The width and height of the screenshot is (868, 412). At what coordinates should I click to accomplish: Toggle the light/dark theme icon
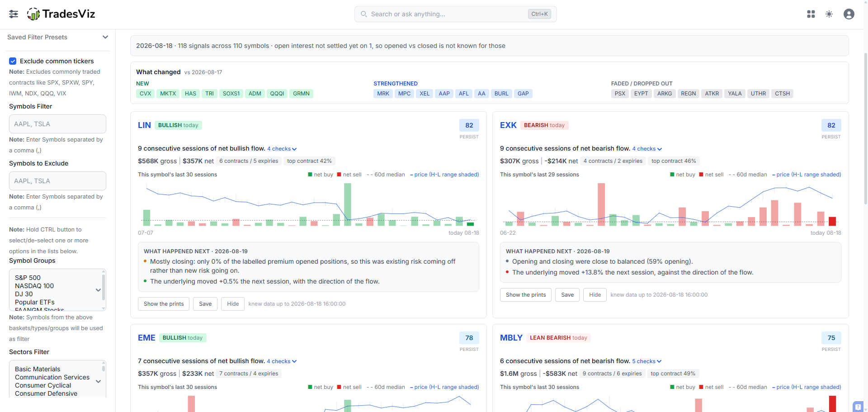coord(829,14)
